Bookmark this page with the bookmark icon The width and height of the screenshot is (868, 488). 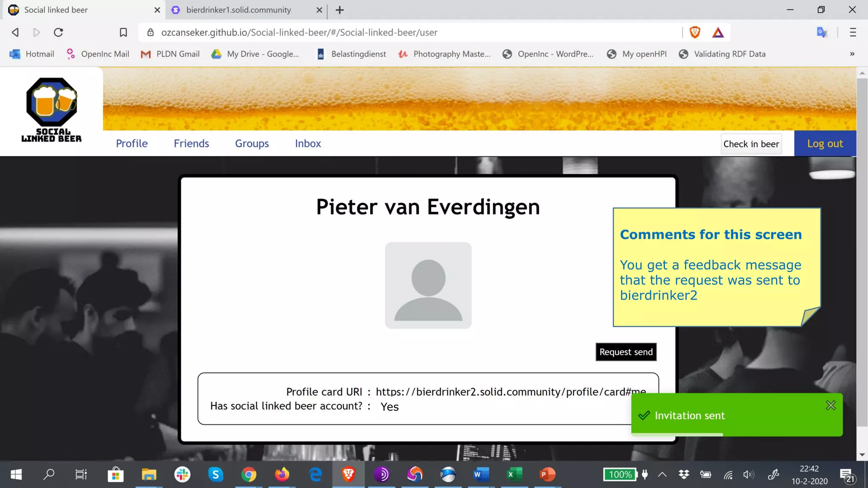coord(123,32)
